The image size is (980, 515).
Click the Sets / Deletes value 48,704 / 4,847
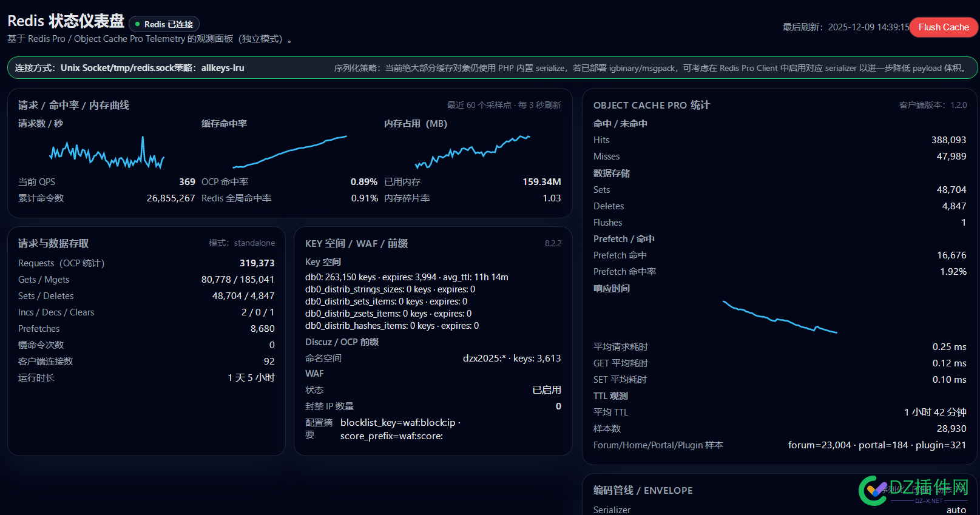point(243,296)
